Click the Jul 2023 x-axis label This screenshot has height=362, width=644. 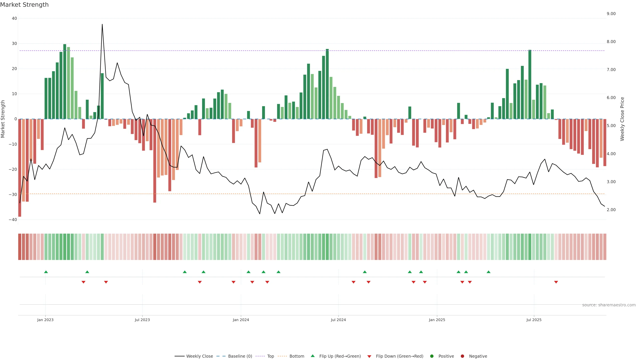pyautogui.click(x=142, y=320)
